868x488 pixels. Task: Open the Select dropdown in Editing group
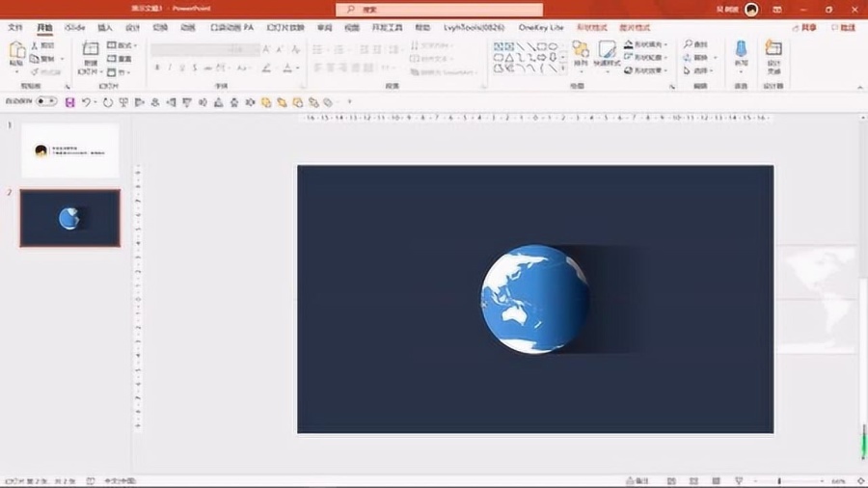(698, 70)
